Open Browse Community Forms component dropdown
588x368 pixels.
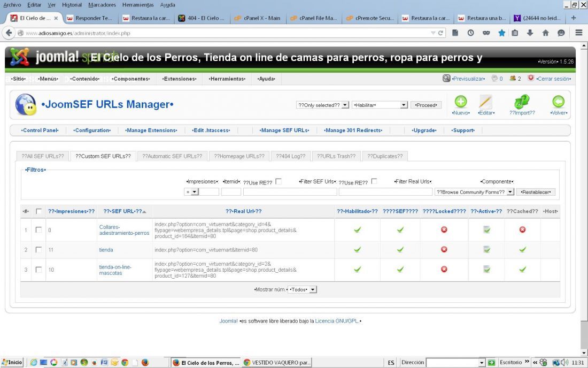pyautogui.click(x=474, y=191)
